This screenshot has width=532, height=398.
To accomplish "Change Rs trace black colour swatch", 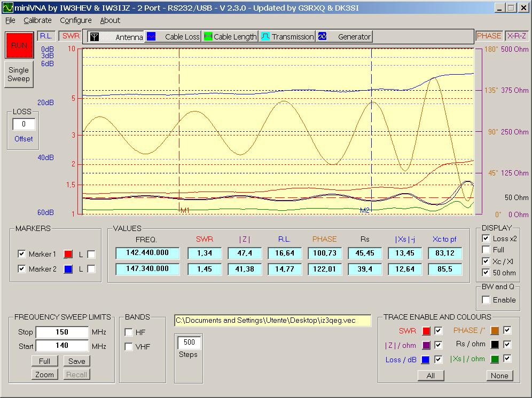I will pos(495,345).
